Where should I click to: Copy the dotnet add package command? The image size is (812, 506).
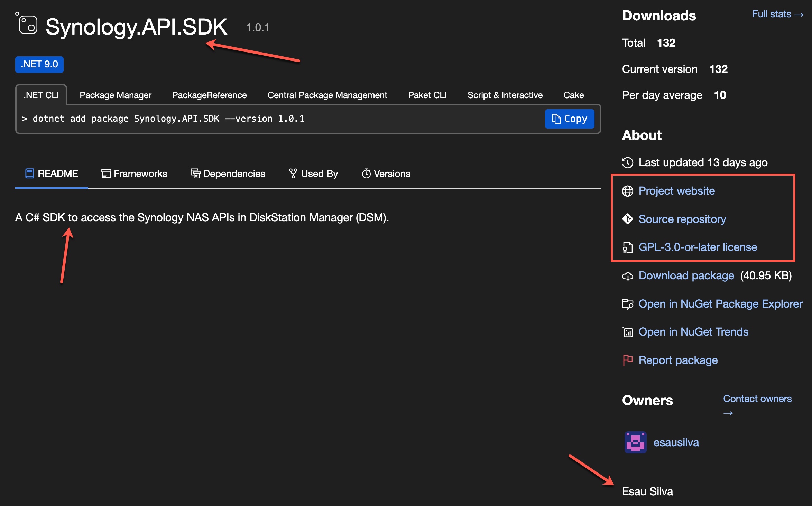pyautogui.click(x=569, y=119)
